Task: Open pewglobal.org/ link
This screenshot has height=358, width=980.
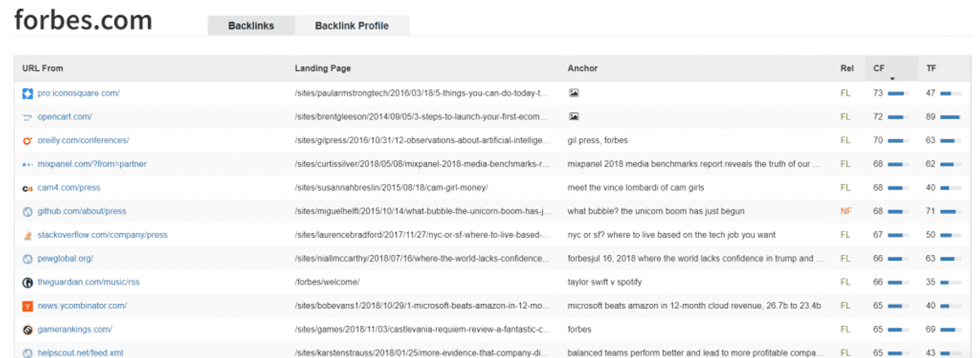Action: coord(65,258)
